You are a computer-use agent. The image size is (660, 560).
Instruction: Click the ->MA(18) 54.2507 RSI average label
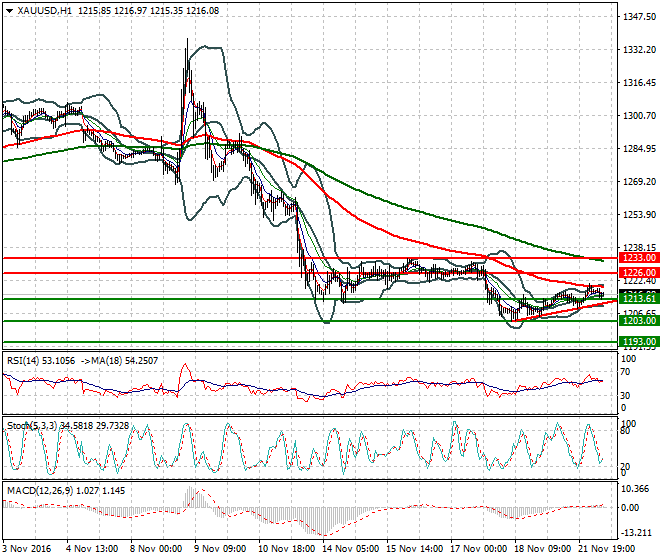point(119,361)
